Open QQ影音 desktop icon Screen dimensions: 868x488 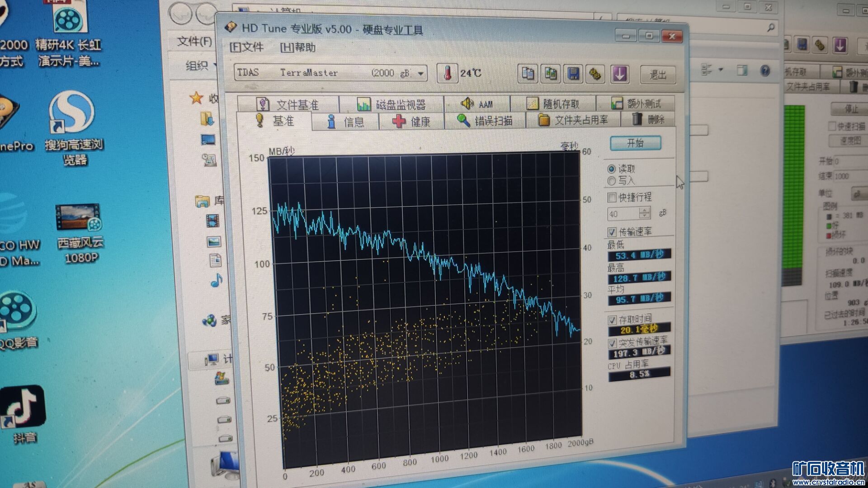pyautogui.click(x=18, y=320)
